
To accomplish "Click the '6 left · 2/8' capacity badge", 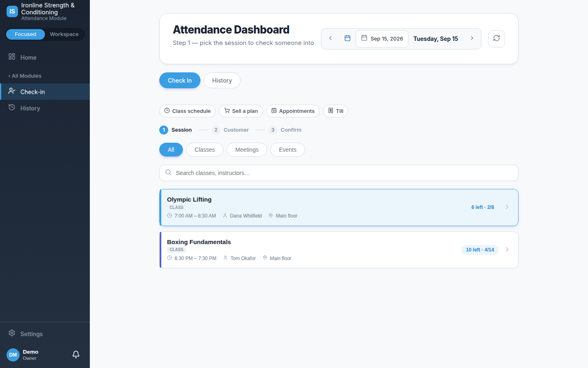I will 483,207.
